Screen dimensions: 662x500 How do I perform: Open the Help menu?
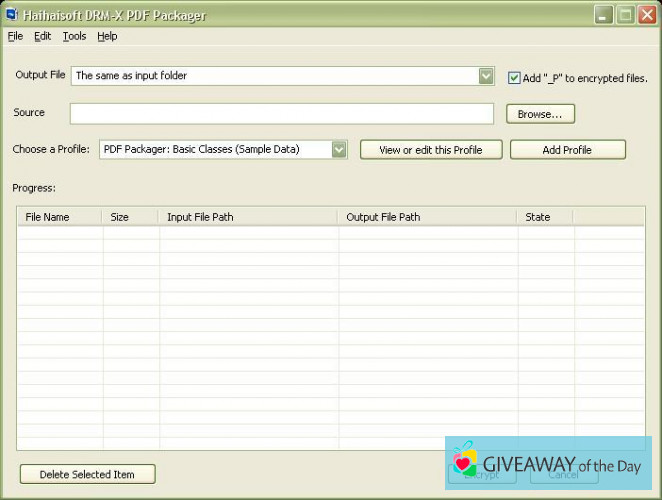tap(107, 36)
